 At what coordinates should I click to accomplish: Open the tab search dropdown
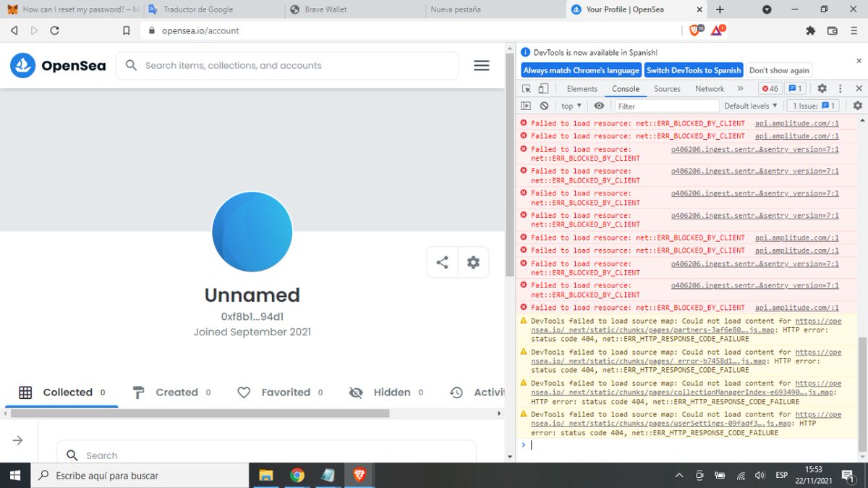[x=767, y=9]
